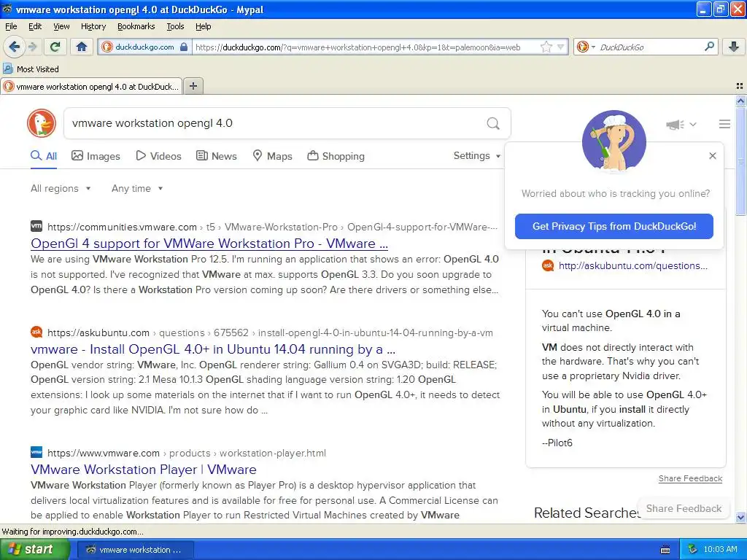
Task: Open the History menu
Action: tap(93, 26)
